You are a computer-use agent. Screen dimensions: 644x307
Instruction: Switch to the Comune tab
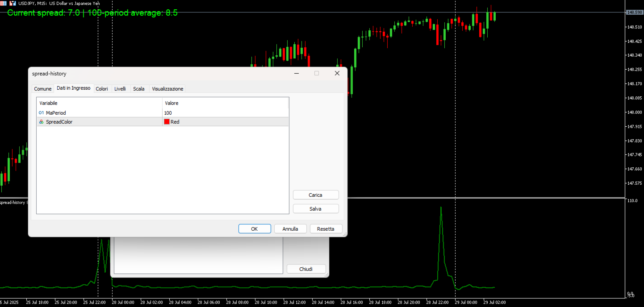click(x=43, y=89)
